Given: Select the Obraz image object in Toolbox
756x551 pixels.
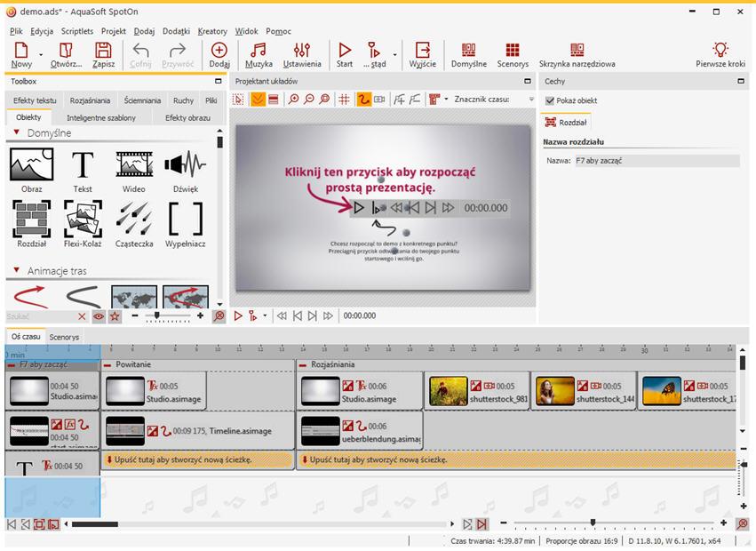Looking at the screenshot, I should (32, 171).
